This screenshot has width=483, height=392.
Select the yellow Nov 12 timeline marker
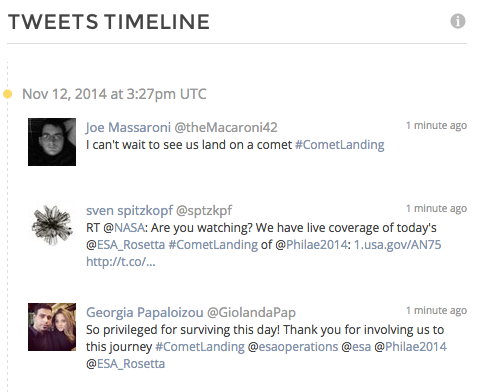pyautogui.click(x=8, y=94)
